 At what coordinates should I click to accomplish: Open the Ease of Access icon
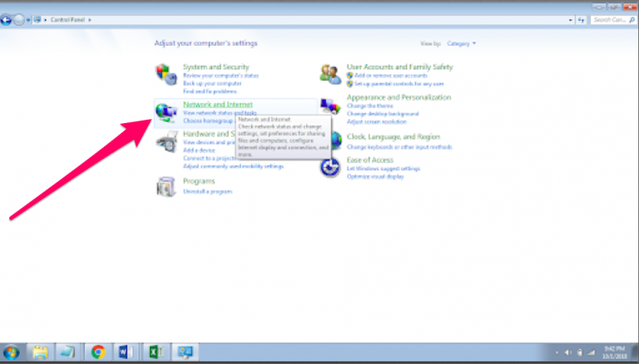[330, 168]
